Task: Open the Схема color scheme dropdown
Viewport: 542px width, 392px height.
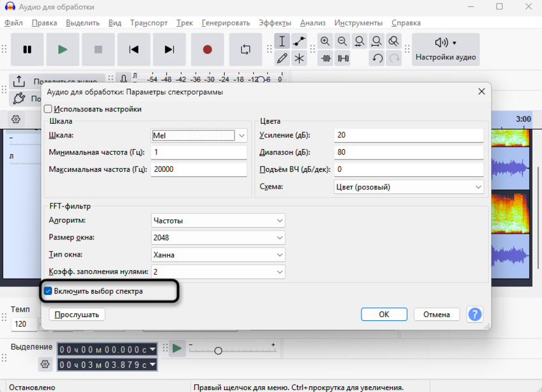Action: point(479,187)
